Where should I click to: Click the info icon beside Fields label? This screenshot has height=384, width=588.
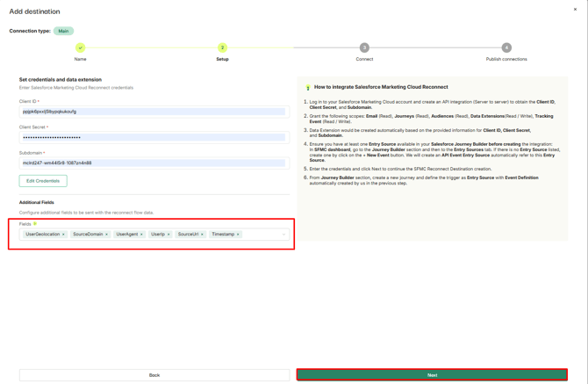tap(35, 224)
